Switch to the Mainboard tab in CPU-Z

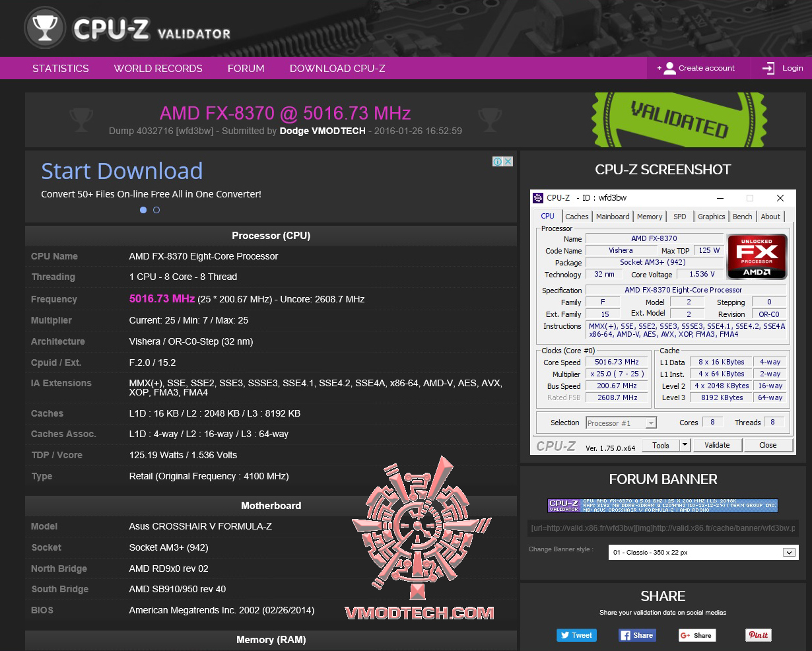(613, 217)
